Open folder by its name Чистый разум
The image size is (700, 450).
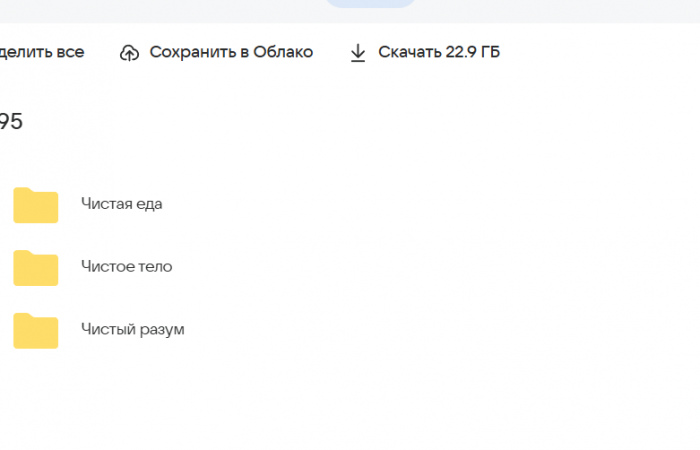click(x=132, y=330)
